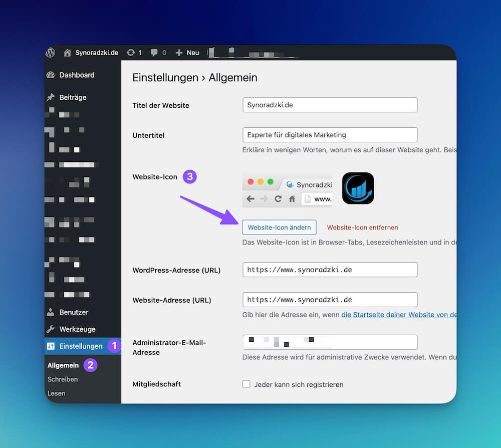Click Neu in the admin bar
This screenshot has height=448, width=501.
(x=193, y=53)
